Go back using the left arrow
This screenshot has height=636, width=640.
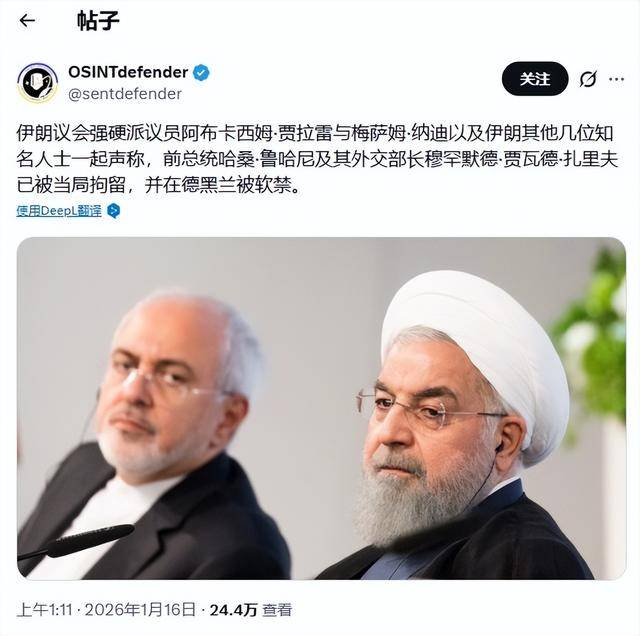coord(27,20)
